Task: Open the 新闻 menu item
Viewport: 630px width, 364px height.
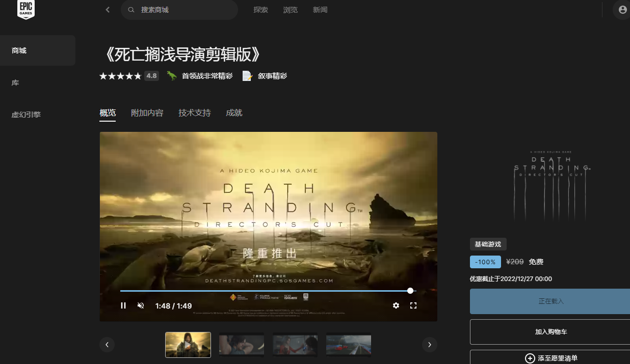Action: pos(320,10)
